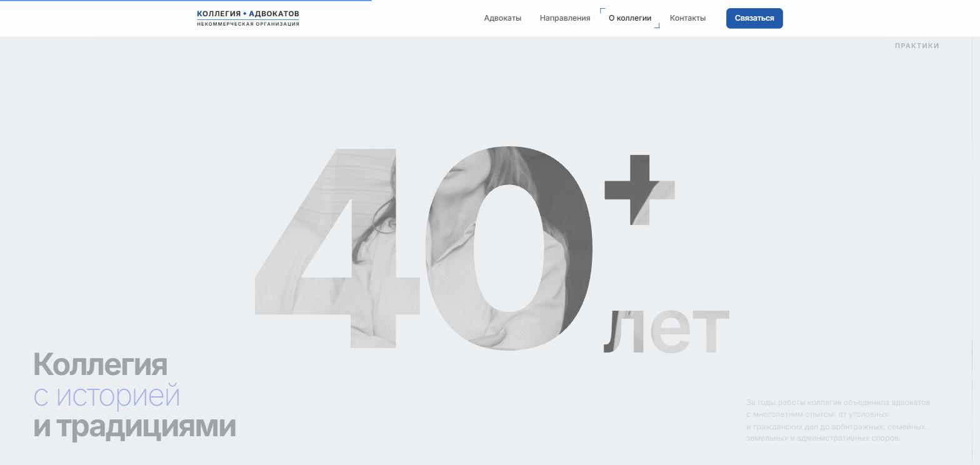980x465 pixels.
Task: Click the Коллегия адвокатов logo
Action: tap(248, 18)
